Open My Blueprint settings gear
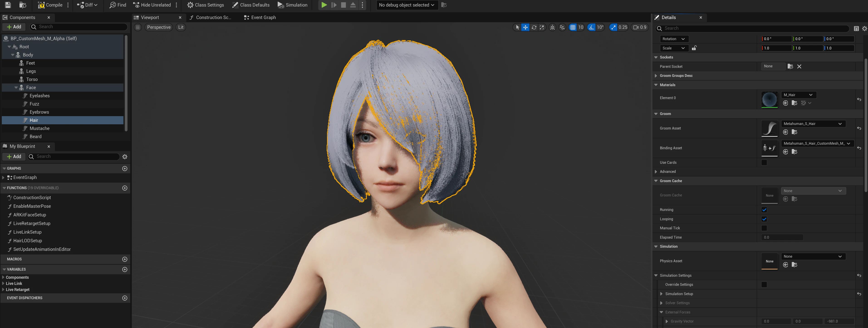This screenshot has height=328, width=868. [x=125, y=157]
